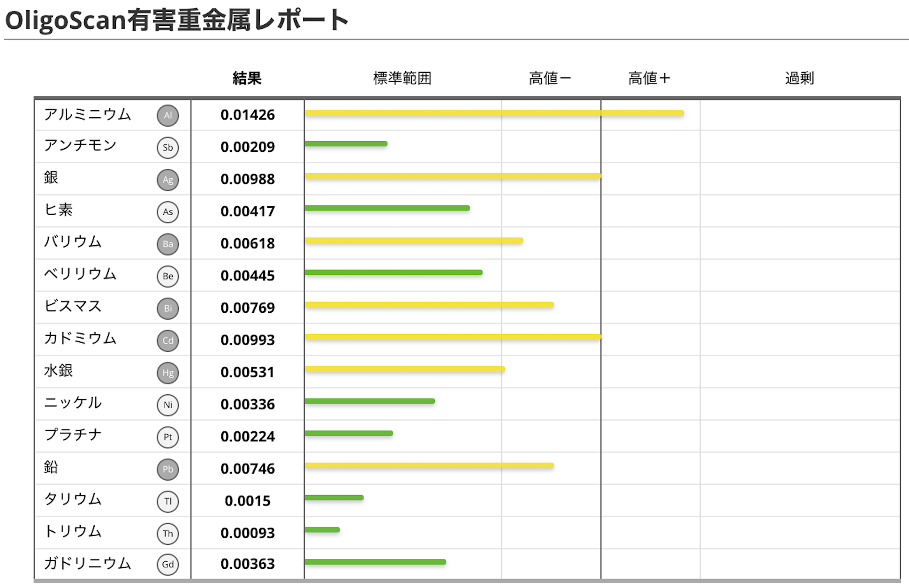Viewport: 909px width, 588px height.
Task: Click the yellow cadmium result bar
Action: point(453,337)
